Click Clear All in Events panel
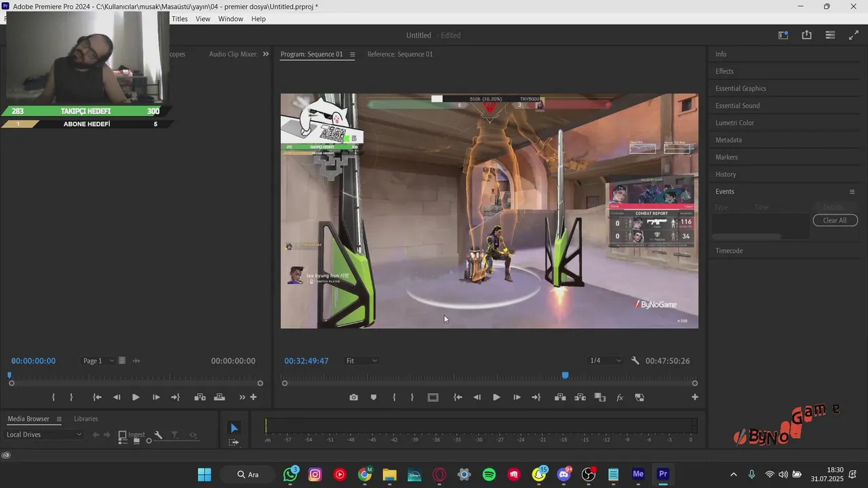This screenshot has height=488, width=868. [835, 220]
